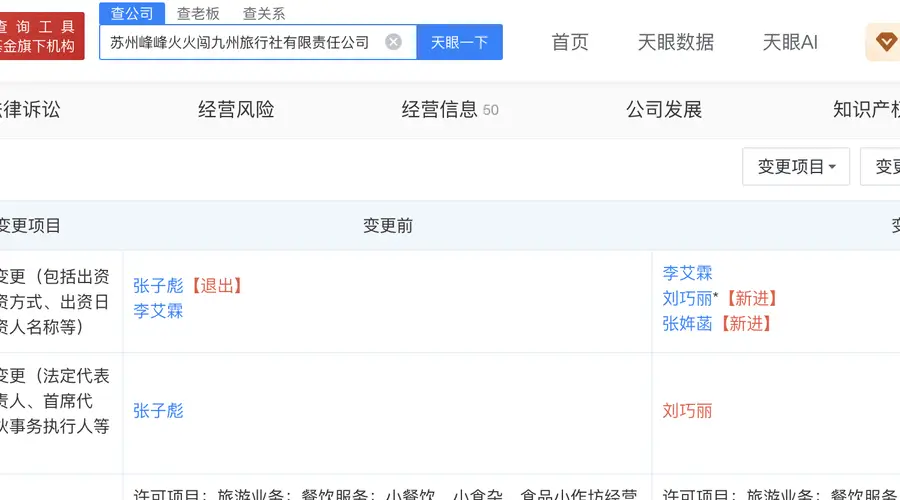Switch to the 查关系 search tab
The width and height of the screenshot is (900, 500).
pos(264,13)
